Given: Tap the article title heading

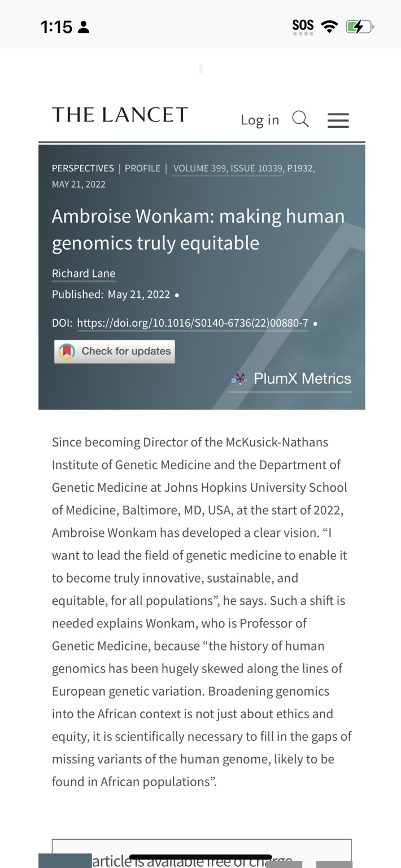Looking at the screenshot, I should (x=198, y=229).
